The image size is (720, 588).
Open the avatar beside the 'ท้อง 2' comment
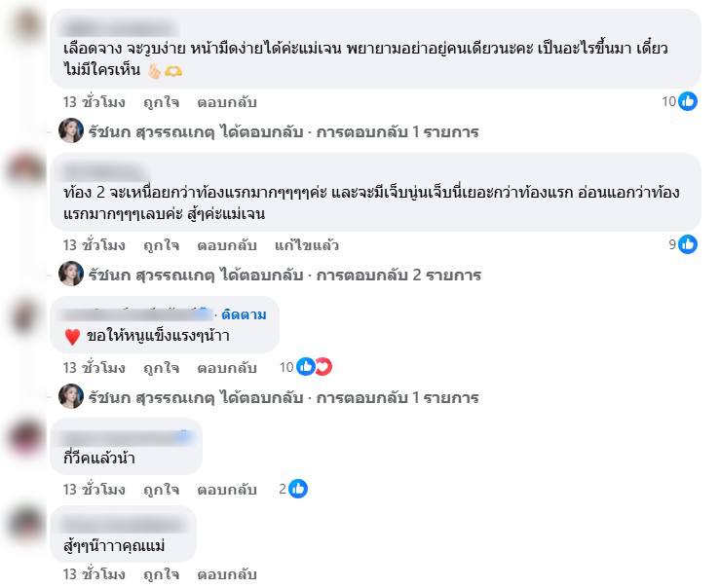(25, 169)
